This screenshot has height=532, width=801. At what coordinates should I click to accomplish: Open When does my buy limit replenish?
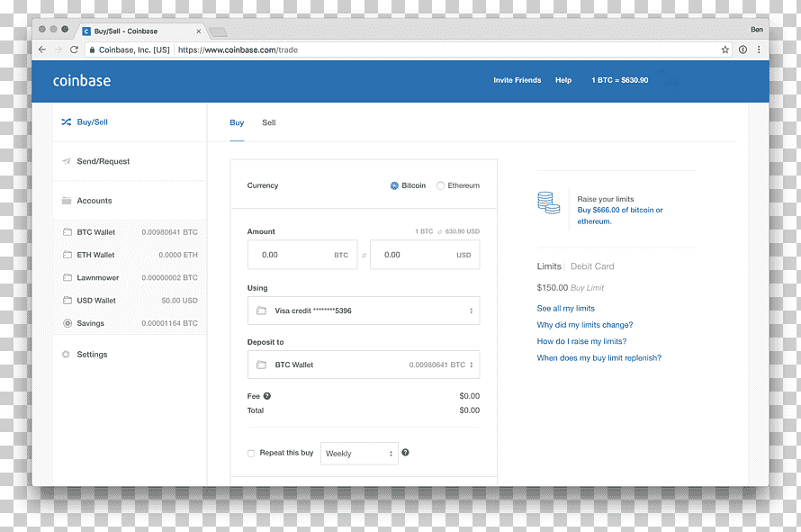(x=598, y=357)
